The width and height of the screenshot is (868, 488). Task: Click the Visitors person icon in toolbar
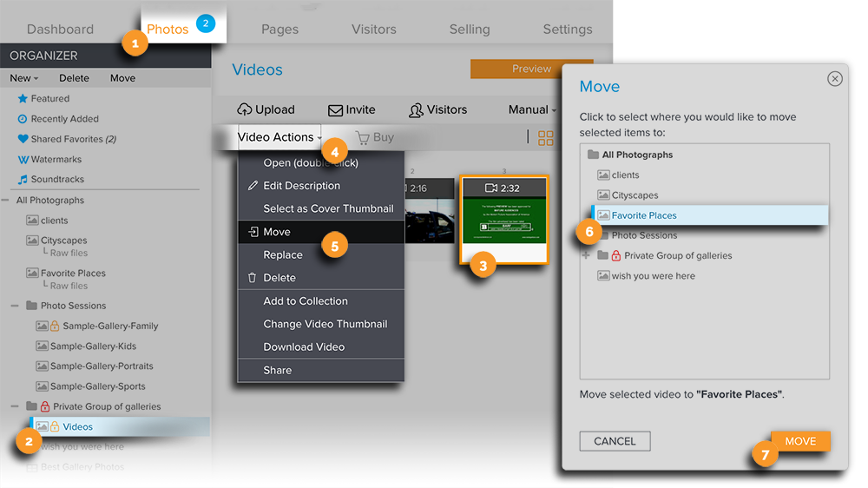pos(416,110)
